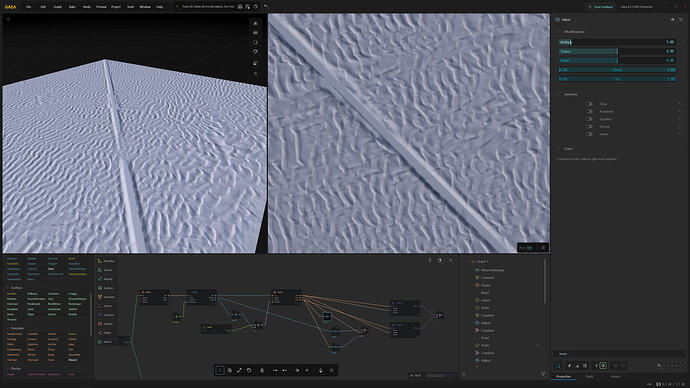Image resolution: width=690 pixels, height=388 pixels.
Task: Open the Tools menu
Action: click(x=130, y=7)
